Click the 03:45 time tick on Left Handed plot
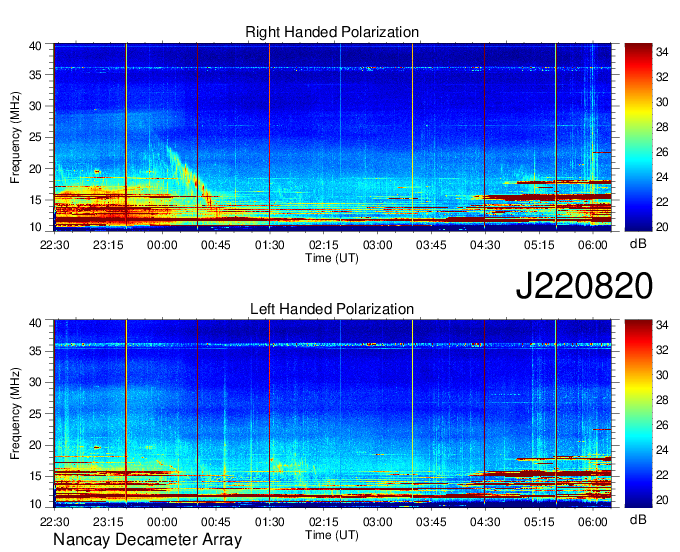 pyautogui.click(x=431, y=522)
